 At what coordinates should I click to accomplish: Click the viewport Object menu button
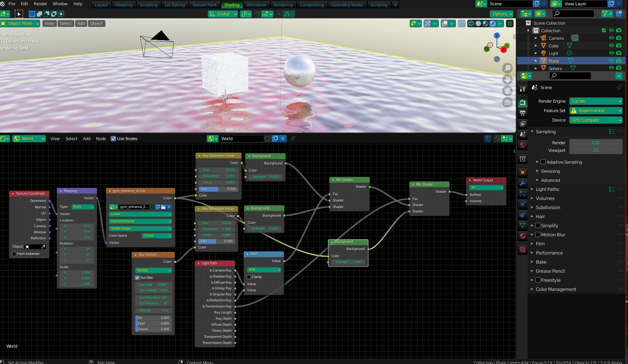click(96, 23)
